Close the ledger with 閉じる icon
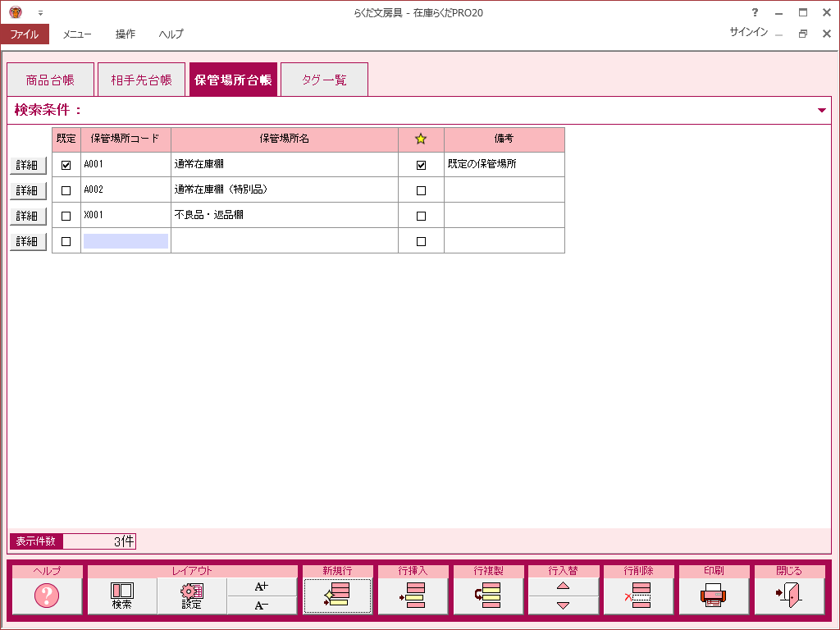This screenshot has width=840, height=630. [x=789, y=596]
